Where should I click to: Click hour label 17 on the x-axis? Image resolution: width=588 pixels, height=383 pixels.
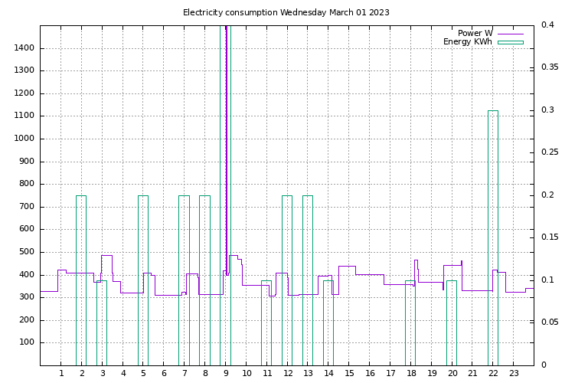click(x=390, y=374)
